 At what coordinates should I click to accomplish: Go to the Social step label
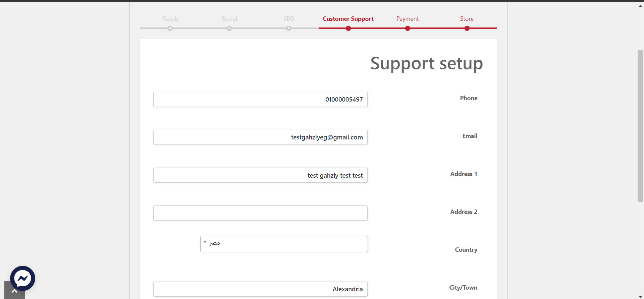click(x=229, y=19)
